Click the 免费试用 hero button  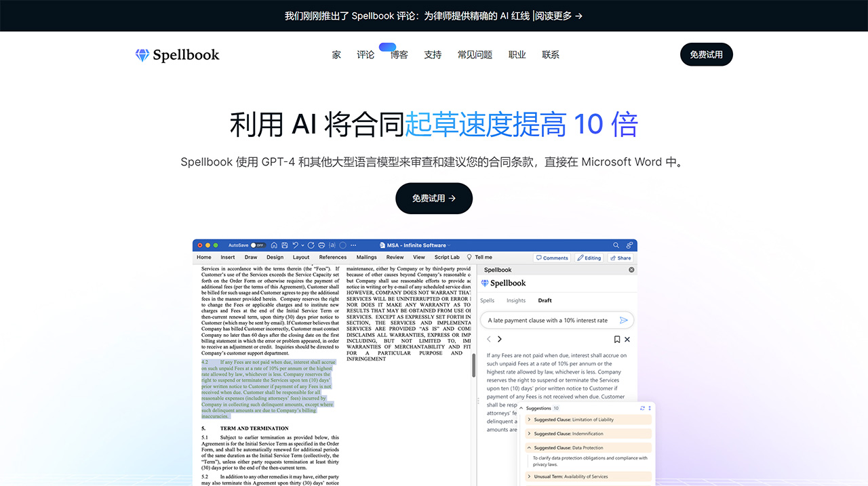[x=434, y=198]
